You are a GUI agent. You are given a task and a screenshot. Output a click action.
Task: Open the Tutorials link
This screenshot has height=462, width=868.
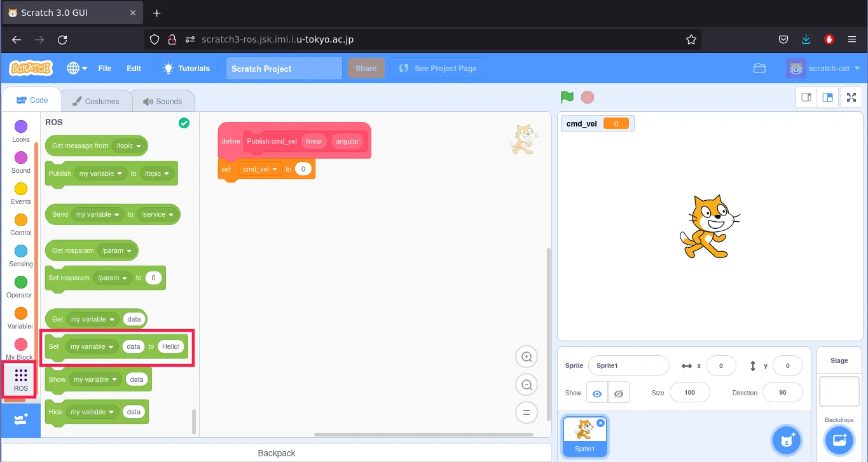(x=186, y=69)
